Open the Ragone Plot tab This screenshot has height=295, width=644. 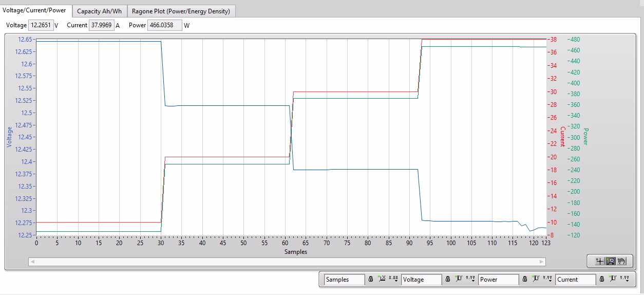(181, 11)
